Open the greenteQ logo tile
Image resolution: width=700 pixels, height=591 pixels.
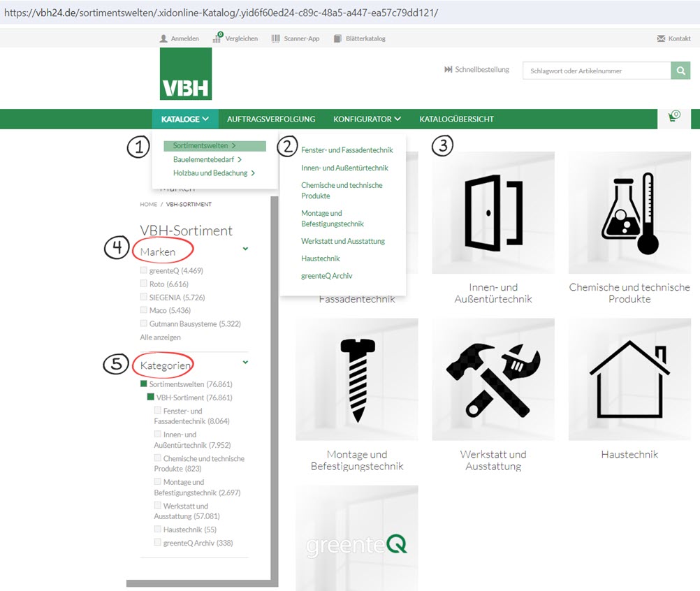[357, 538]
